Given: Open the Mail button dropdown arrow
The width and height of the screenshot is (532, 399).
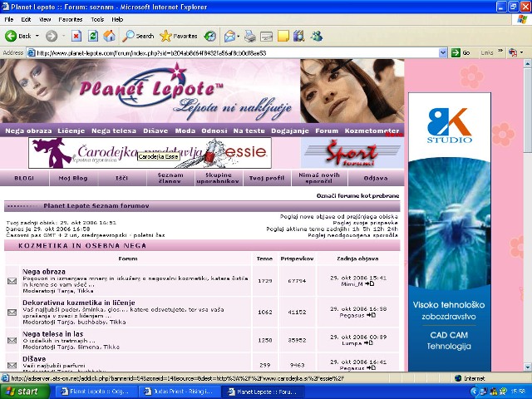Looking at the screenshot, I should tap(239, 36).
